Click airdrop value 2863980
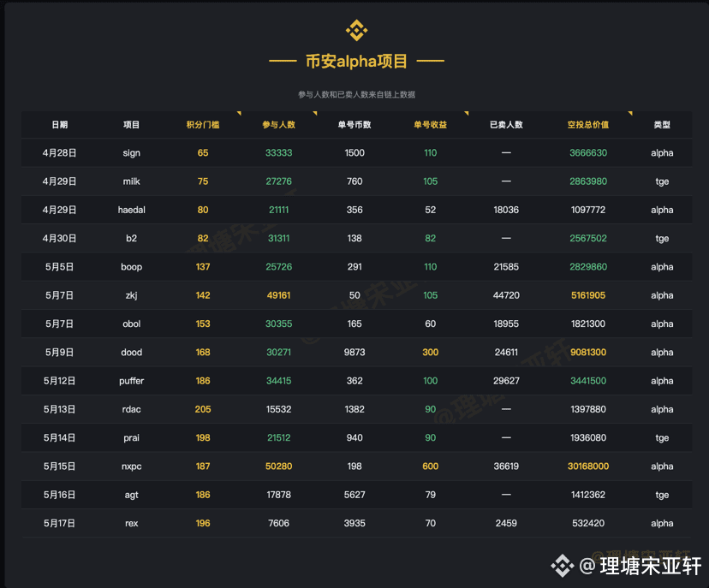 (x=588, y=181)
